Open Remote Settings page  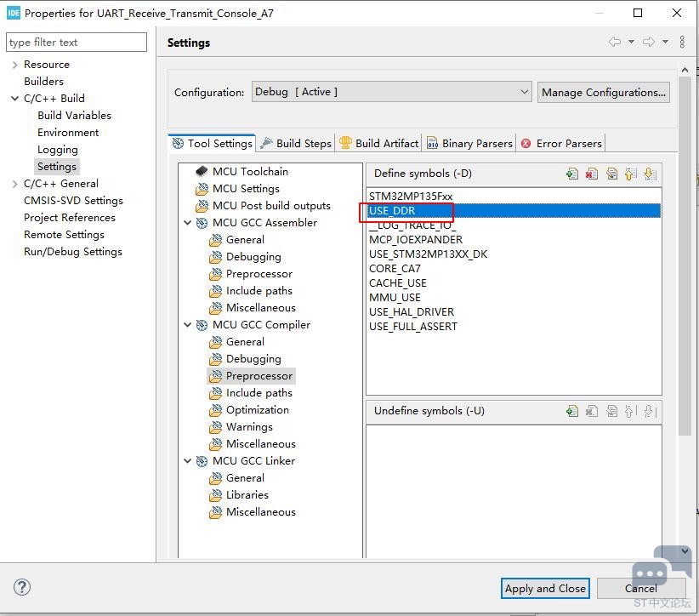pyautogui.click(x=64, y=235)
